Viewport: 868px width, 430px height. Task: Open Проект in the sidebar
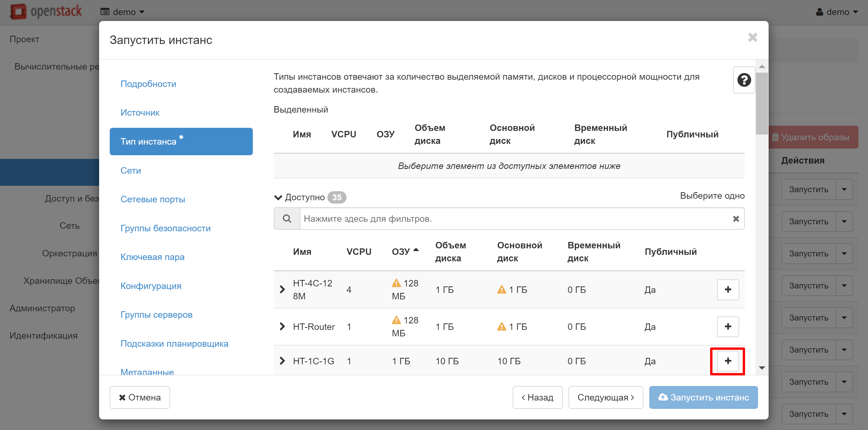(x=24, y=39)
